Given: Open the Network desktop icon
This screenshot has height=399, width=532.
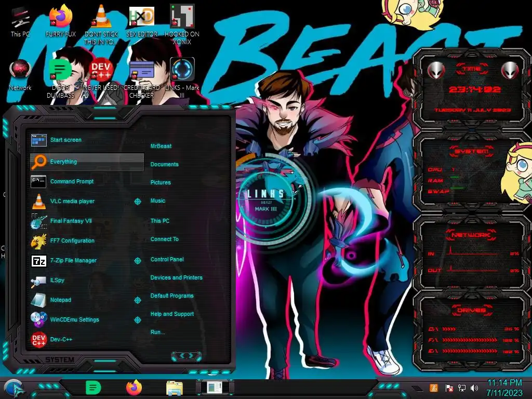Looking at the screenshot, I should 20,75.
